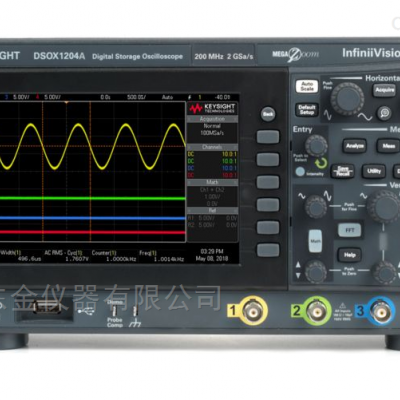The height and width of the screenshot is (400, 400).
Task: Push the Entry knob to select
Action: coord(316,146)
